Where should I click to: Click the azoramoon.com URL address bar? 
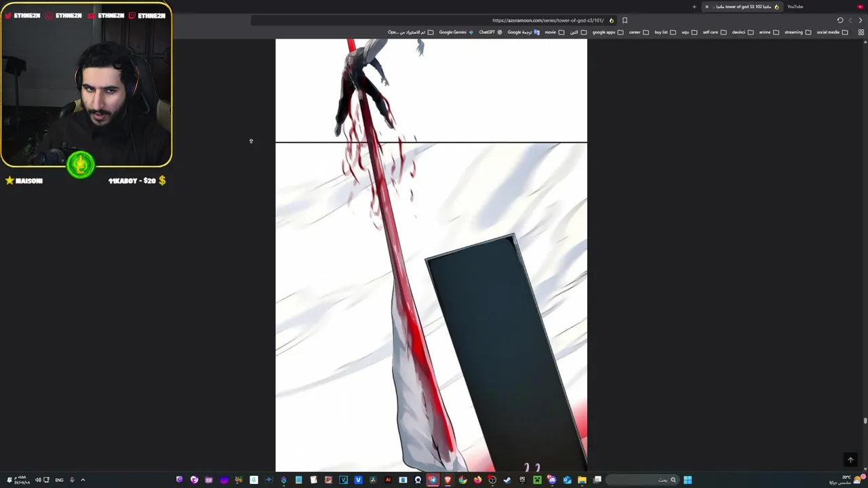coord(434,20)
